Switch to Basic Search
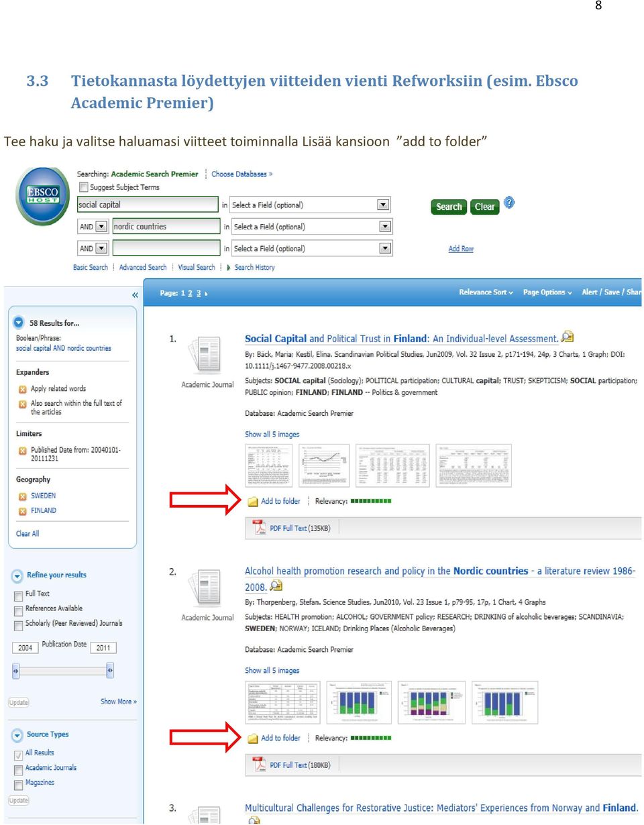644x825 pixels. click(91, 267)
